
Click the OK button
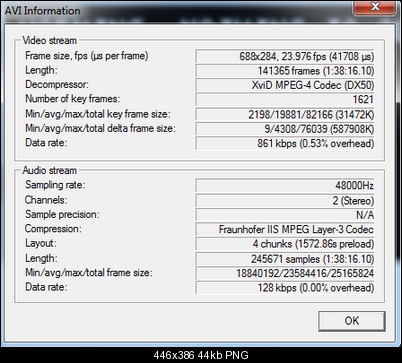coord(352,321)
